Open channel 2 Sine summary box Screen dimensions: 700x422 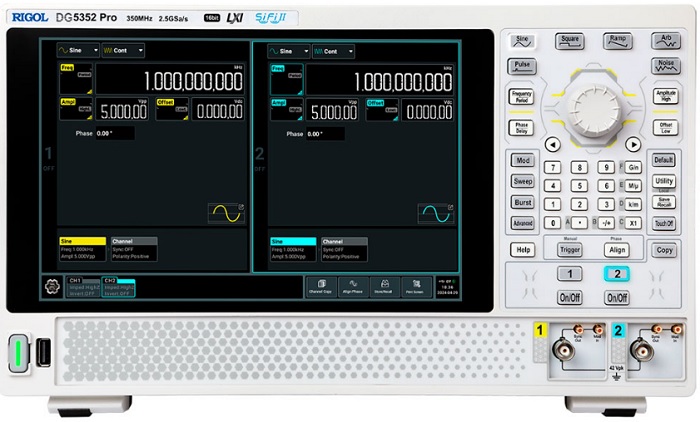pyautogui.click(x=293, y=250)
